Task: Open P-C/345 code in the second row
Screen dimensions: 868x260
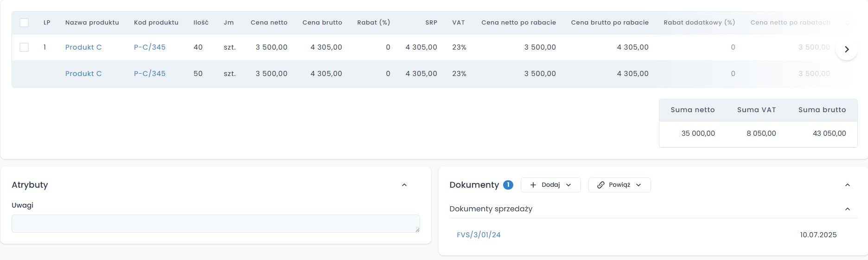Action: point(150,74)
